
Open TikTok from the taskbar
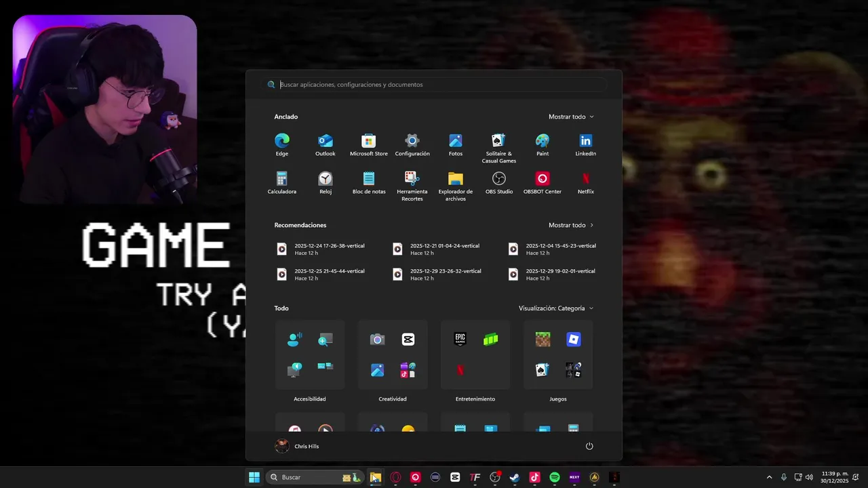pyautogui.click(x=534, y=477)
